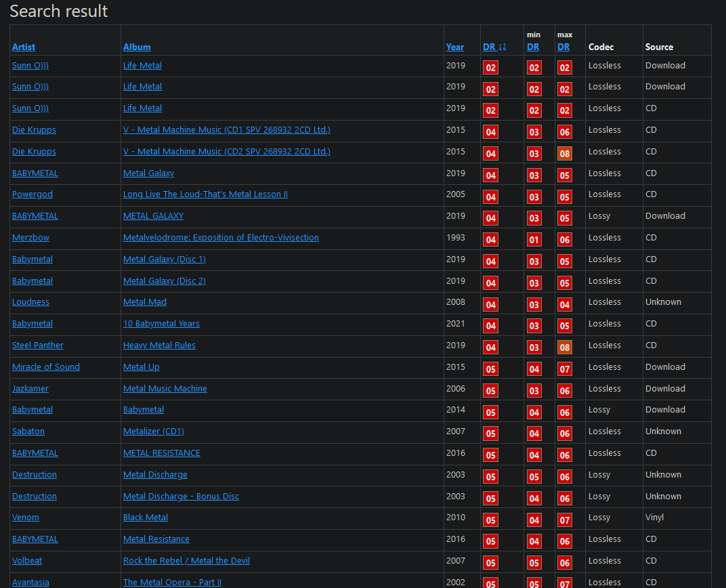The width and height of the screenshot is (726, 588).
Task: Open the Venom artist link
Action: [x=26, y=517]
